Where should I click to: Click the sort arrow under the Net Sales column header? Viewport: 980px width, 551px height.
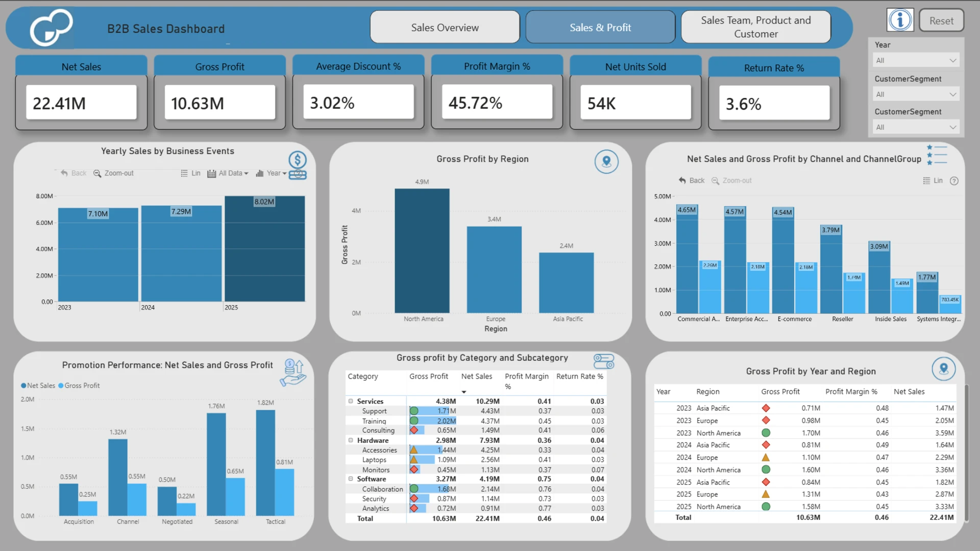464,392
